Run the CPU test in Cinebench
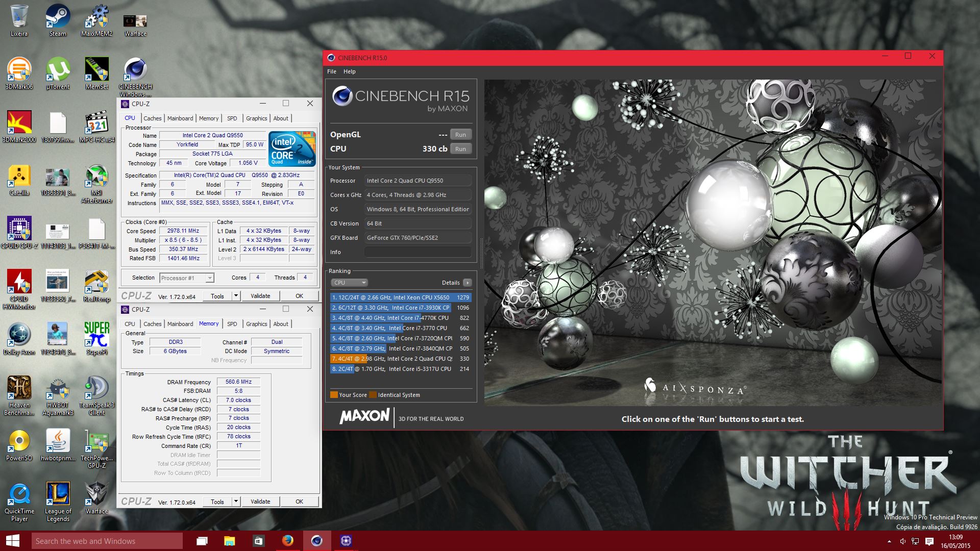This screenshot has width=980, height=551. (x=460, y=149)
